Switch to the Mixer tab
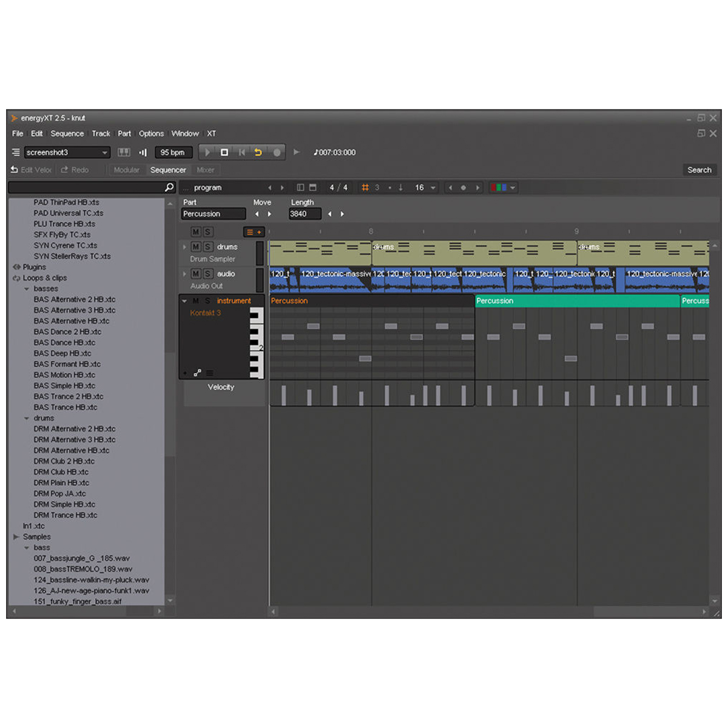This screenshot has width=728, height=728. tap(205, 170)
